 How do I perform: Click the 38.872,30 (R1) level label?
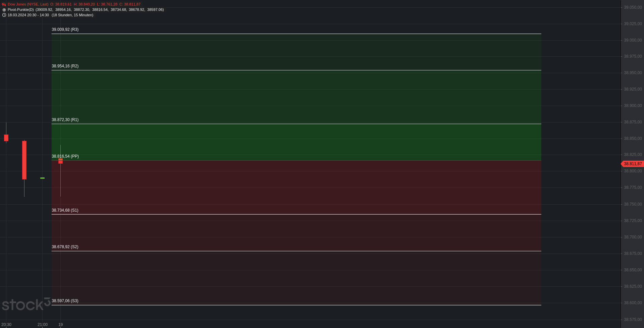point(65,120)
